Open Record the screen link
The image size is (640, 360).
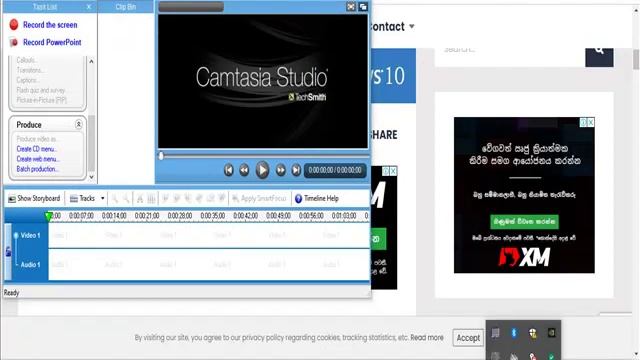pos(50,25)
